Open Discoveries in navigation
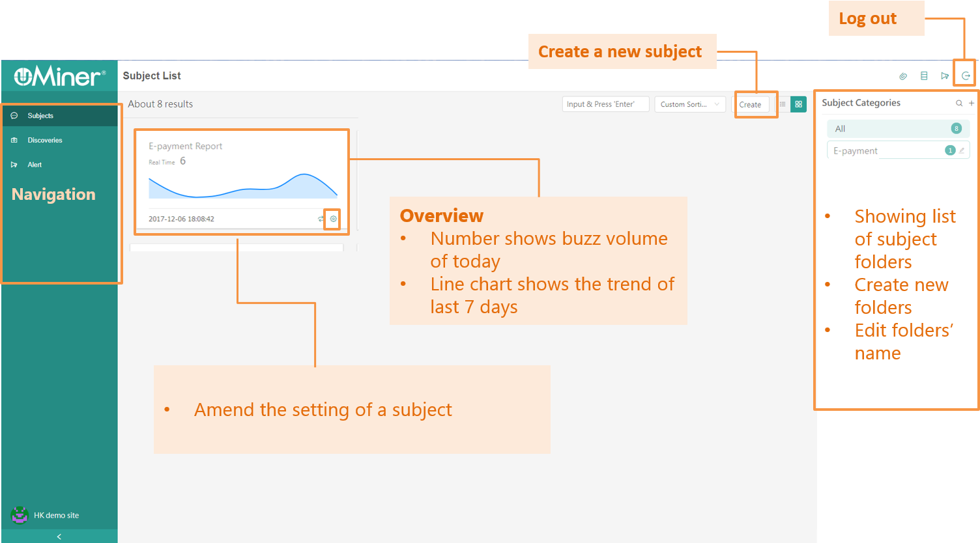The image size is (980, 543). click(45, 140)
